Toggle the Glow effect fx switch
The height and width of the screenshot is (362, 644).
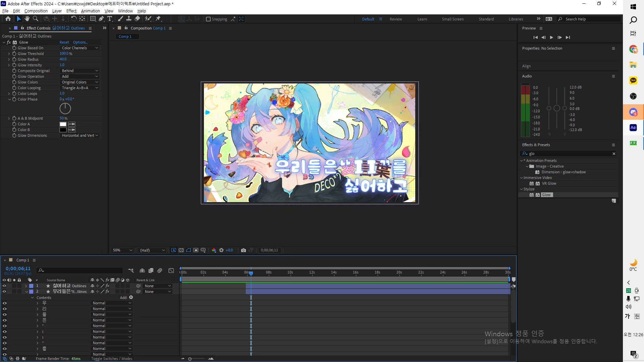pyautogui.click(x=9, y=42)
